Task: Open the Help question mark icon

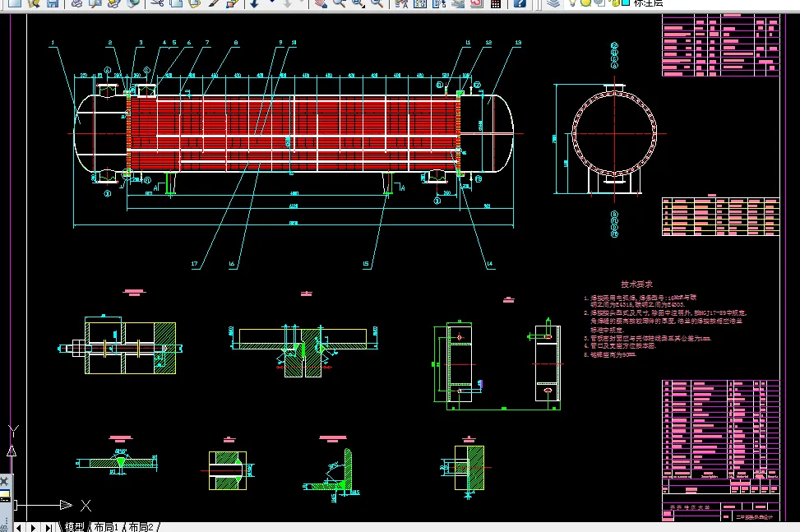Action: click(x=520, y=3)
